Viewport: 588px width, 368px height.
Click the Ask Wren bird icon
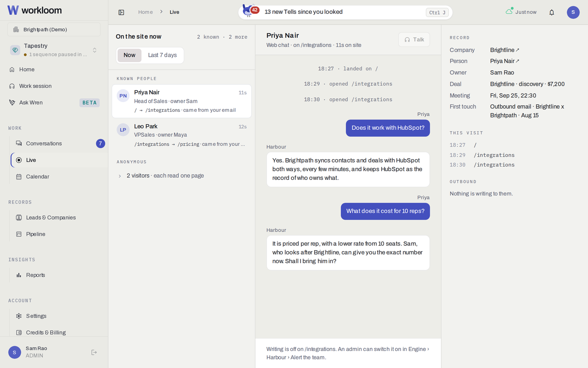pyautogui.click(x=12, y=103)
